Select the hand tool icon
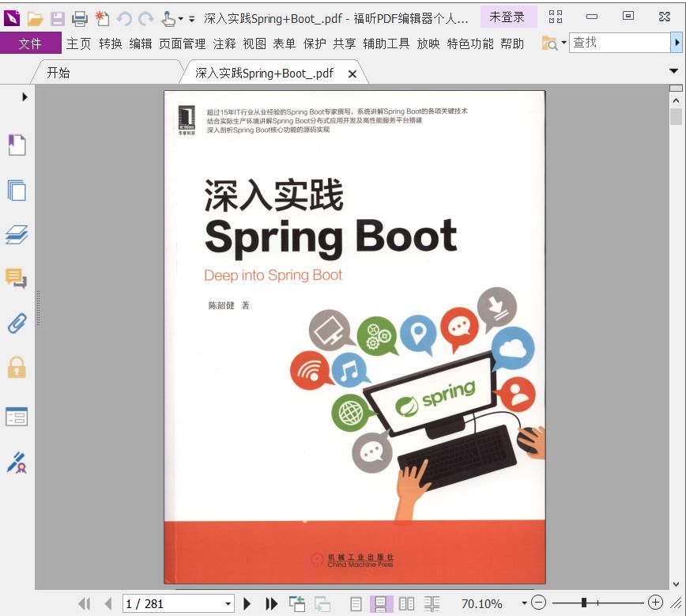The image size is (686, 616). click(168, 18)
